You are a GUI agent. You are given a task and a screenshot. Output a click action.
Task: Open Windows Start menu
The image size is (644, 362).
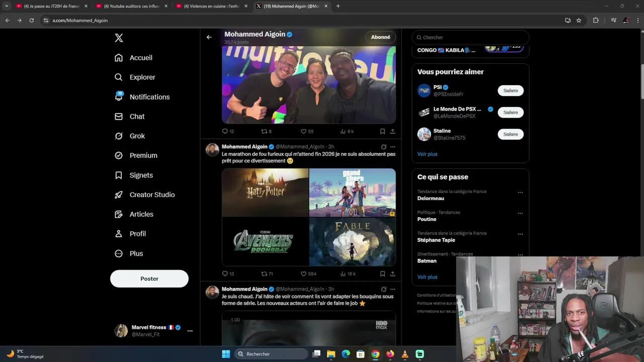point(226,354)
